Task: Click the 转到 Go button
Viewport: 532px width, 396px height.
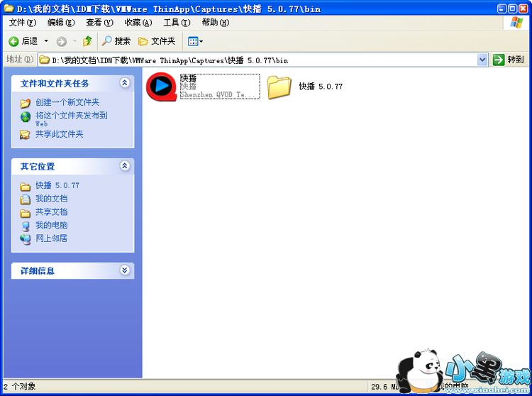Action: click(x=509, y=60)
